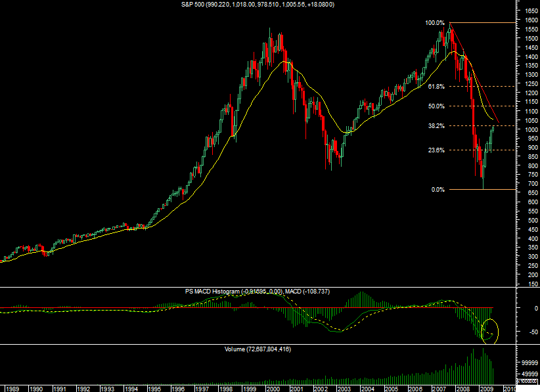Click the -50 value on MACD axis
The image size is (540, 392).
(533, 332)
